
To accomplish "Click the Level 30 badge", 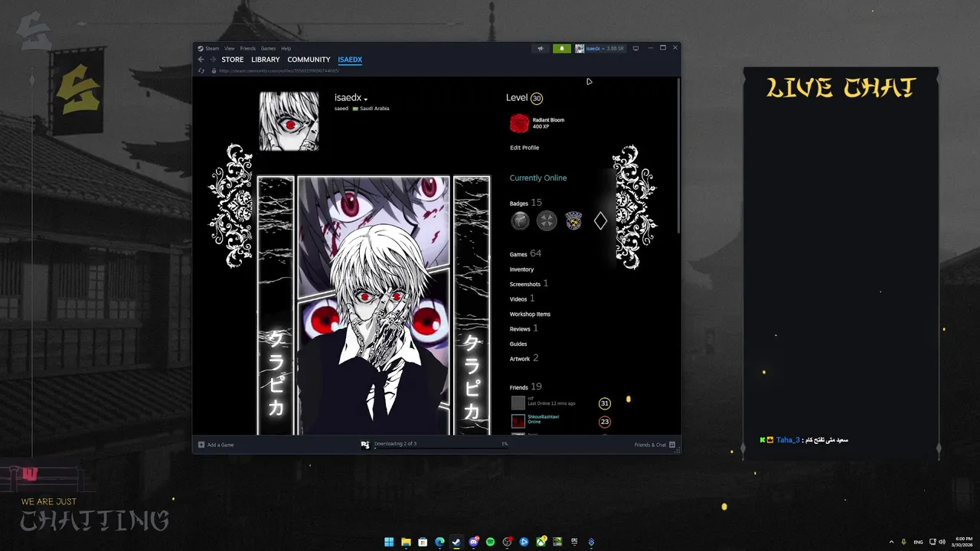I will [537, 98].
